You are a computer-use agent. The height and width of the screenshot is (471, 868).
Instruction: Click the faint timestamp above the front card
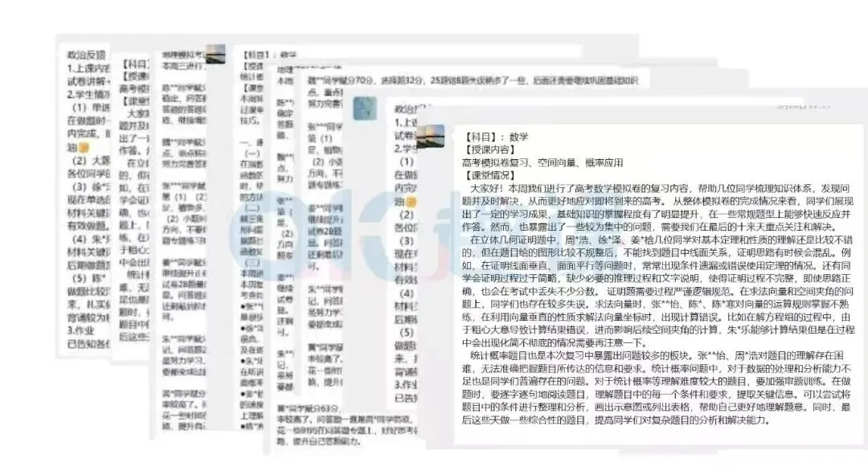803,104
